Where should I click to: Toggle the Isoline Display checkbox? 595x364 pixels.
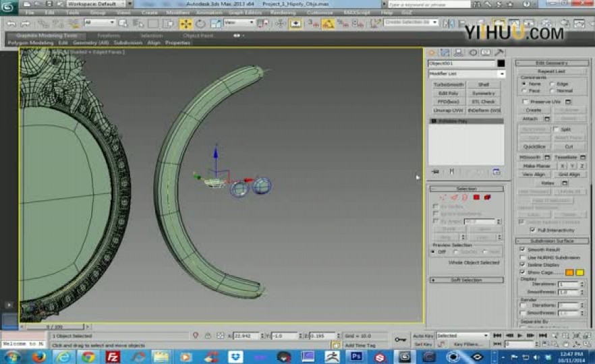pyautogui.click(x=523, y=265)
